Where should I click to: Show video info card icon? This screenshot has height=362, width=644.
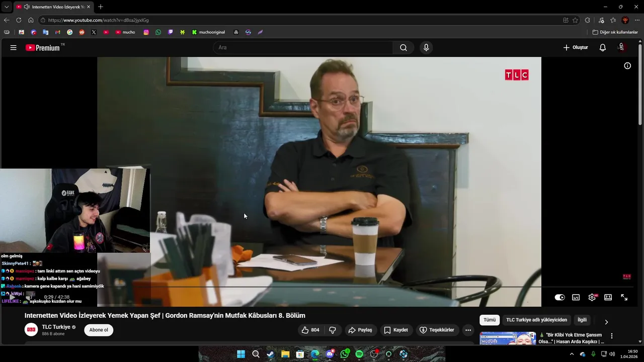pyautogui.click(x=627, y=66)
